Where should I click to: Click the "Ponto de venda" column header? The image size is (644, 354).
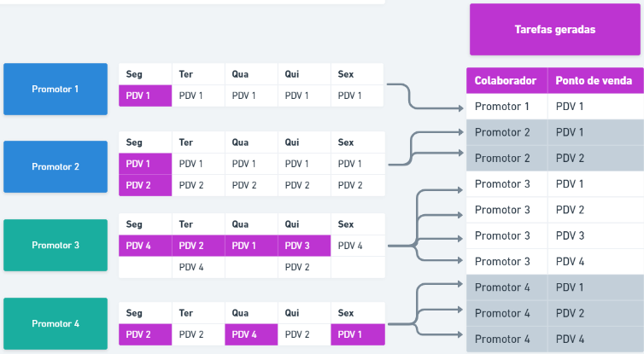(x=594, y=81)
